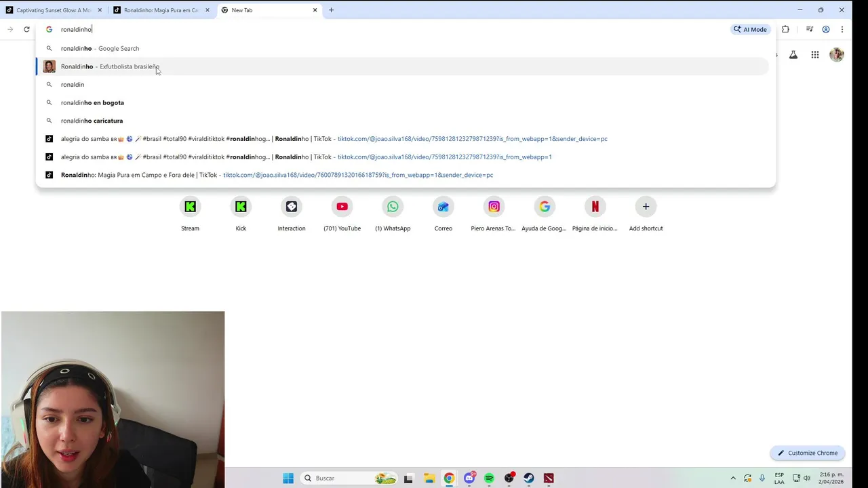Show hidden system tray icons chevron
The width and height of the screenshot is (868, 488).
click(733, 478)
